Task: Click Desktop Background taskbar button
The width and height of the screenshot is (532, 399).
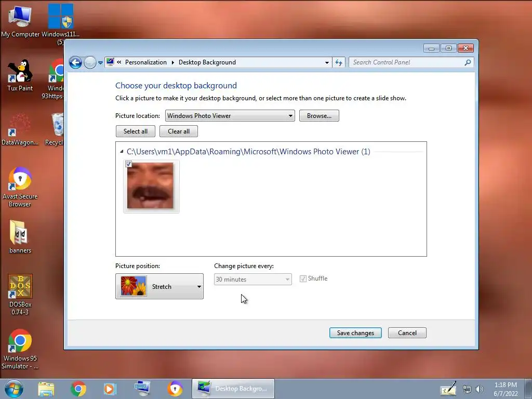Action: [233, 389]
